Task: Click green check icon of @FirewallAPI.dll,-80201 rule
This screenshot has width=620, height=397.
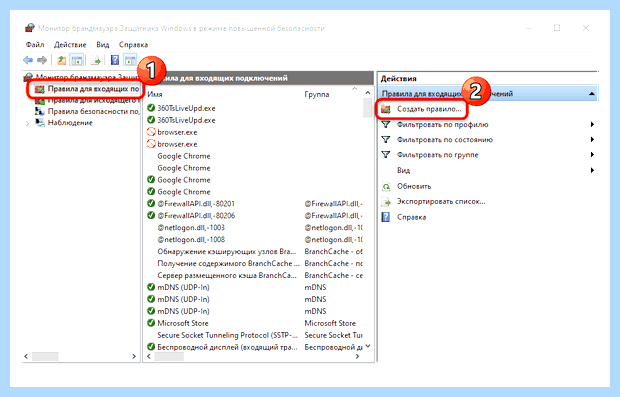Action: (151, 204)
